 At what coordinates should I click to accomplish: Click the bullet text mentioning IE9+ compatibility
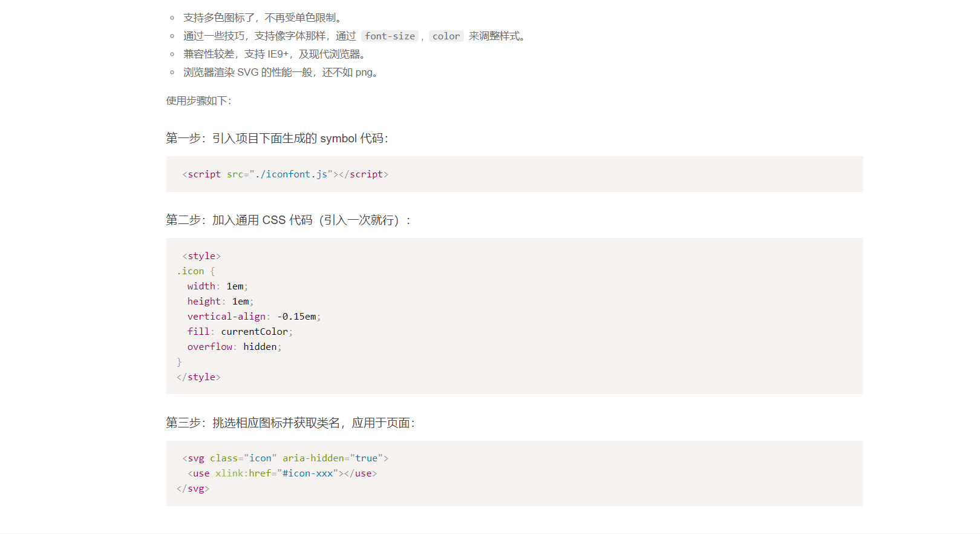276,54
